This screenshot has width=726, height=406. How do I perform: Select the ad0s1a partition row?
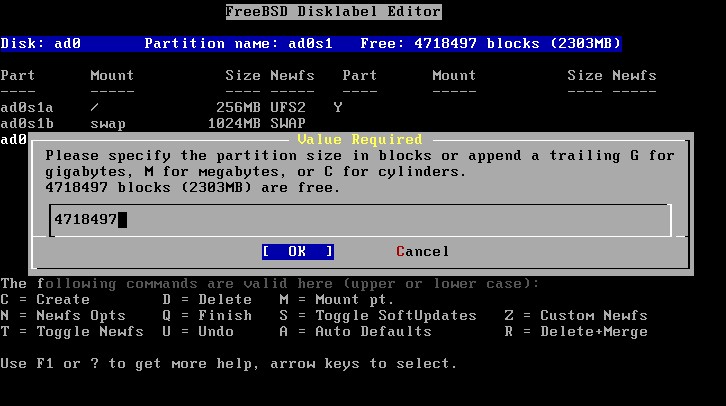[x=171, y=107]
